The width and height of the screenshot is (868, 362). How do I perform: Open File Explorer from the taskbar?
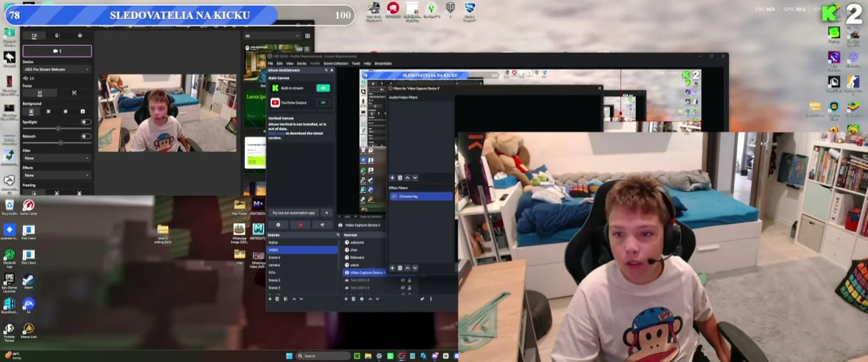tap(368, 356)
